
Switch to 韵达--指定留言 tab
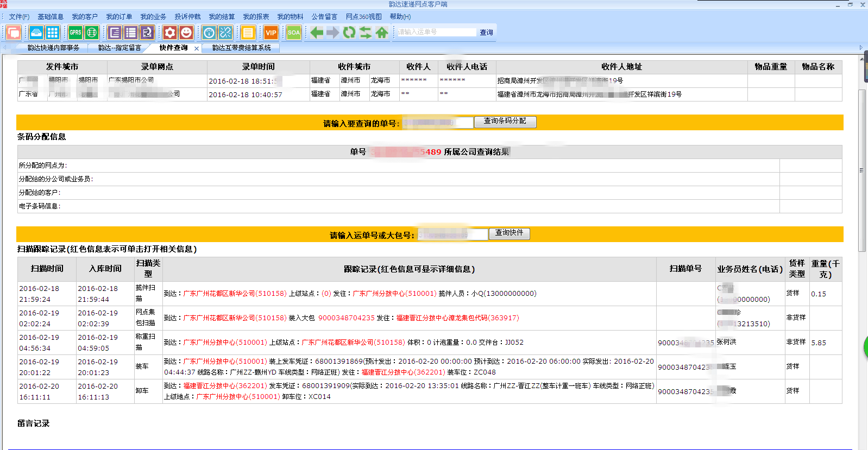(x=119, y=48)
